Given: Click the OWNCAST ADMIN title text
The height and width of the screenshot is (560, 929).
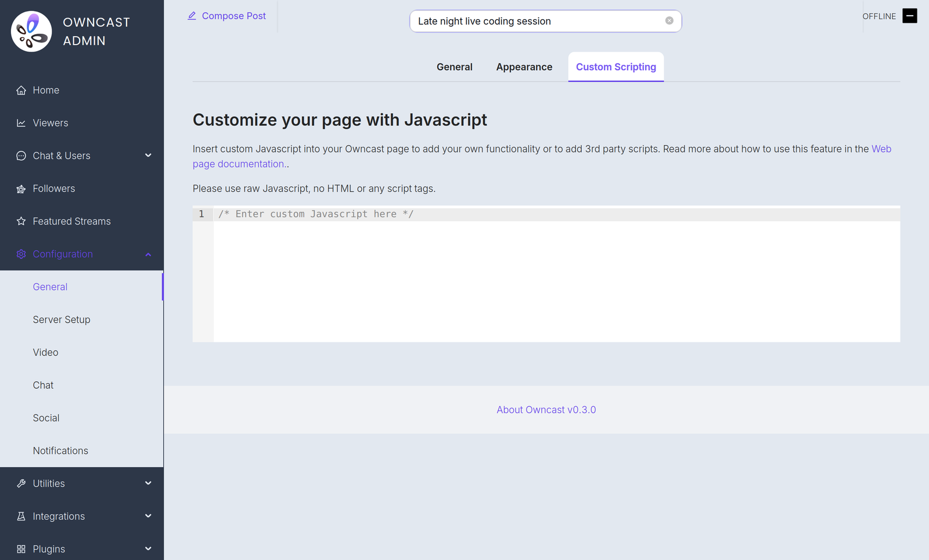Looking at the screenshot, I should pos(96,31).
